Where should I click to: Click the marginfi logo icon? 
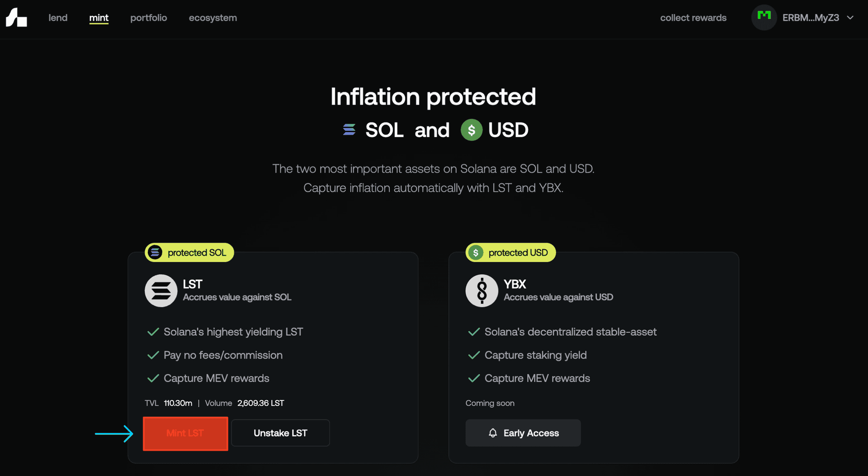coord(16,18)
